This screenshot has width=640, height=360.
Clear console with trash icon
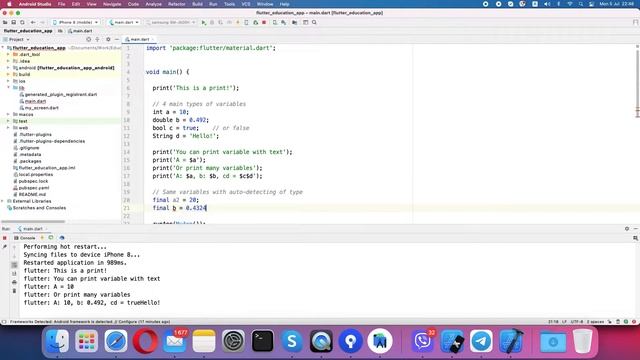click(14, 291)
